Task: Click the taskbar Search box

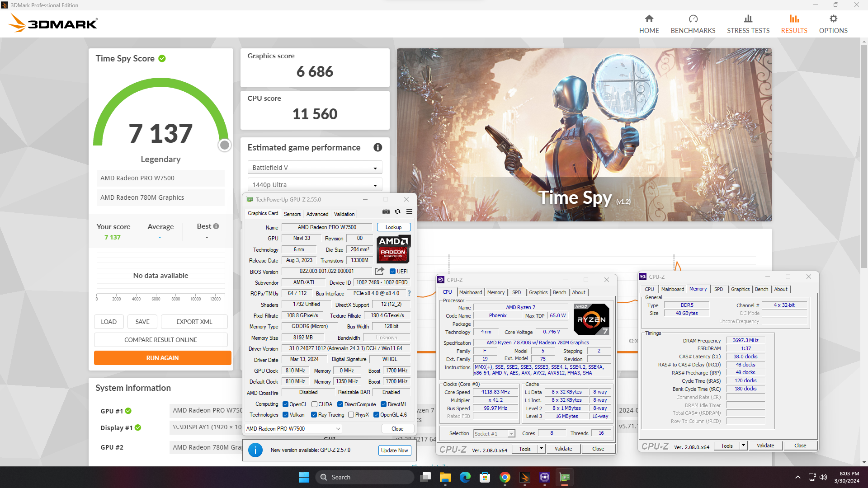Action: (x=364, y=477)
